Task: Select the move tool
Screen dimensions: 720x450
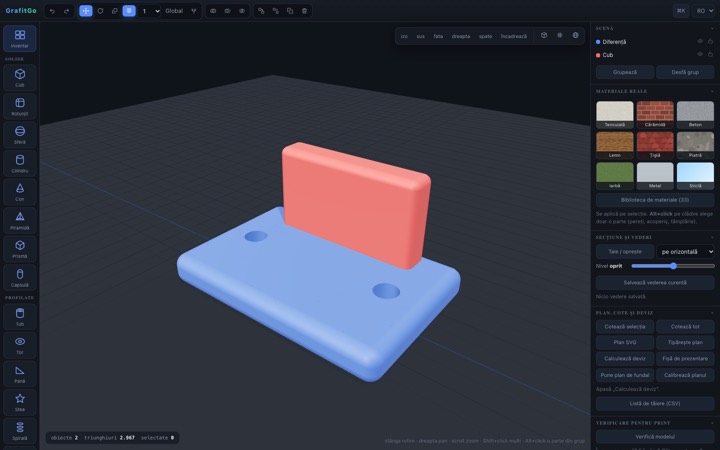Action: pos(86,11)
